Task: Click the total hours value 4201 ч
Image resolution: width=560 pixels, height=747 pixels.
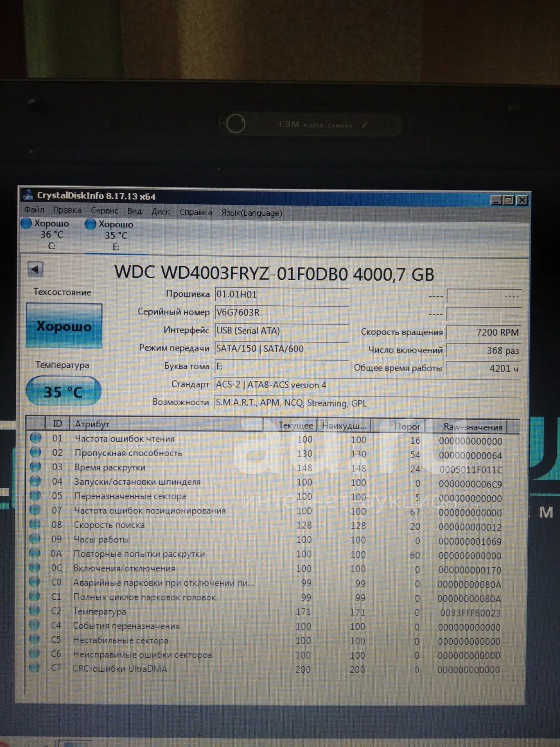Action: coord(483,368)
